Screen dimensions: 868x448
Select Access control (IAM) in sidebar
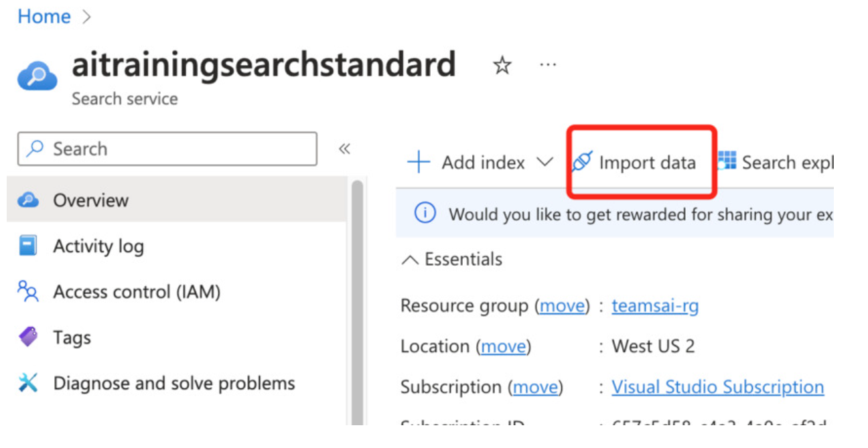tap(137, 292)
